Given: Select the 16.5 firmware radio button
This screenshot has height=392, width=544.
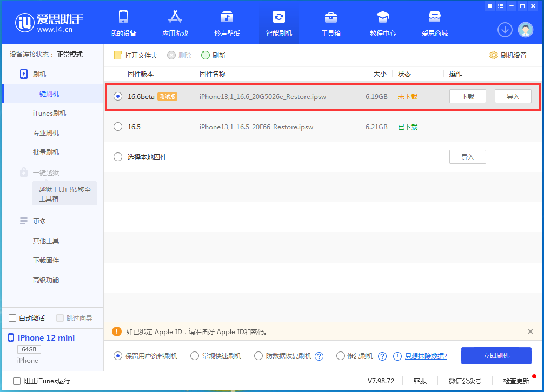Looking at the screenshot, I should click(x=118, y=127).
